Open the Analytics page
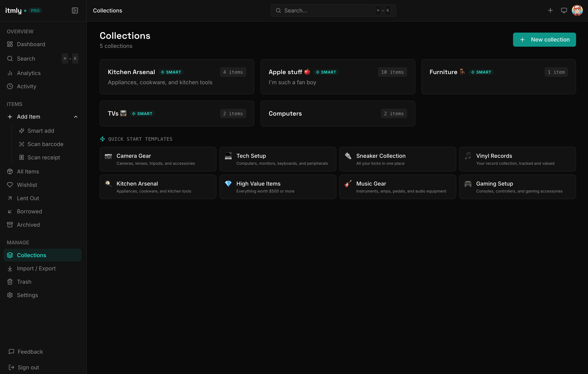 28,73
